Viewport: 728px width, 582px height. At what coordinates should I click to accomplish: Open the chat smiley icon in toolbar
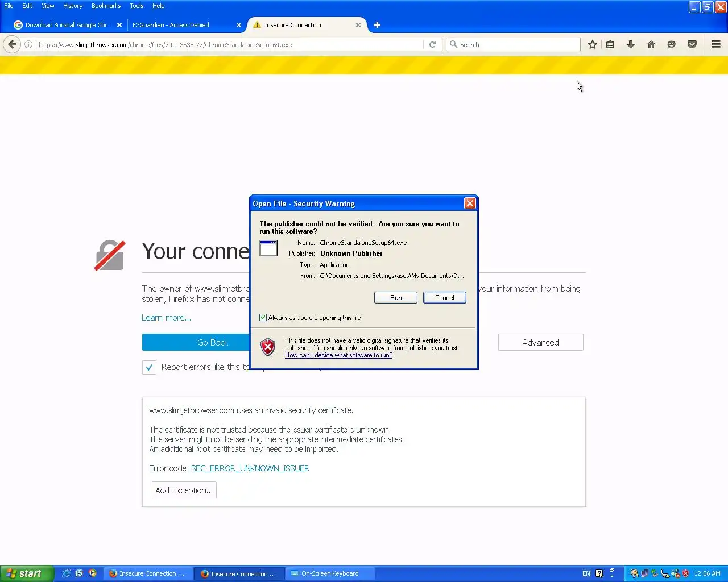(x=672, y=44)
